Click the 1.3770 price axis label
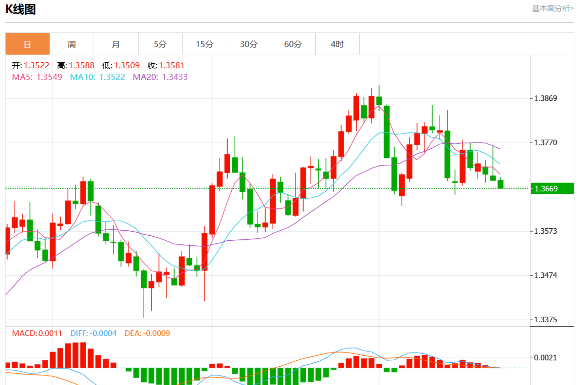This screenshot has width=588, height=385. coord(545,143)
